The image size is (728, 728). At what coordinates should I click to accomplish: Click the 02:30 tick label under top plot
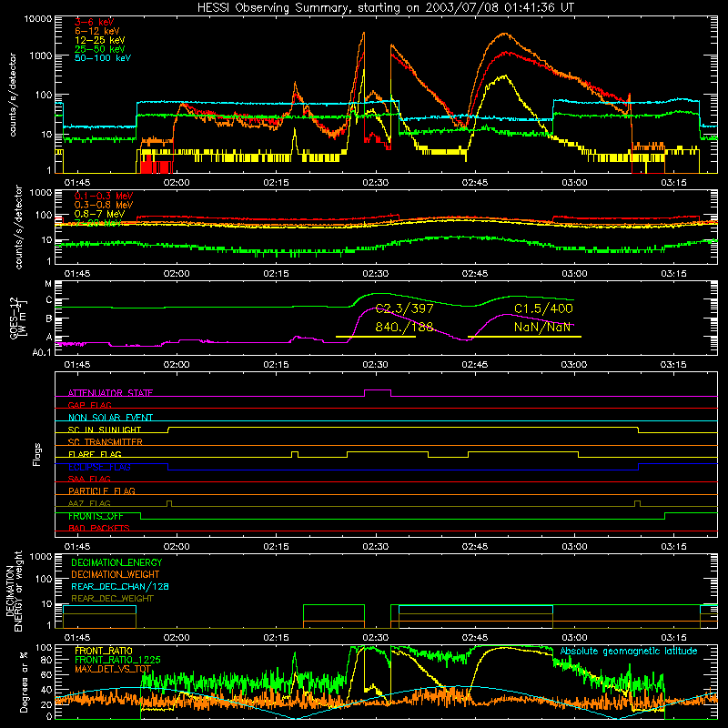pyautogui.click(x=376, y=183)
